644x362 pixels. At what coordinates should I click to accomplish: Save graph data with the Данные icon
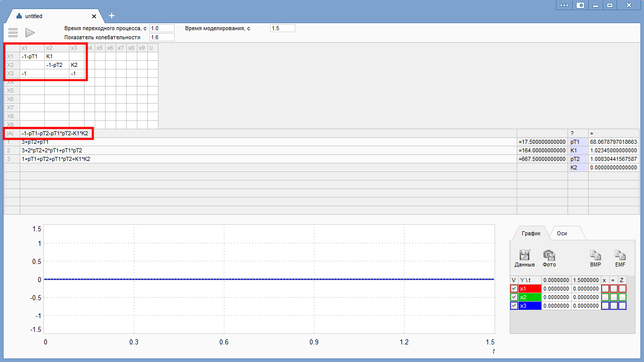click(525, 258)
